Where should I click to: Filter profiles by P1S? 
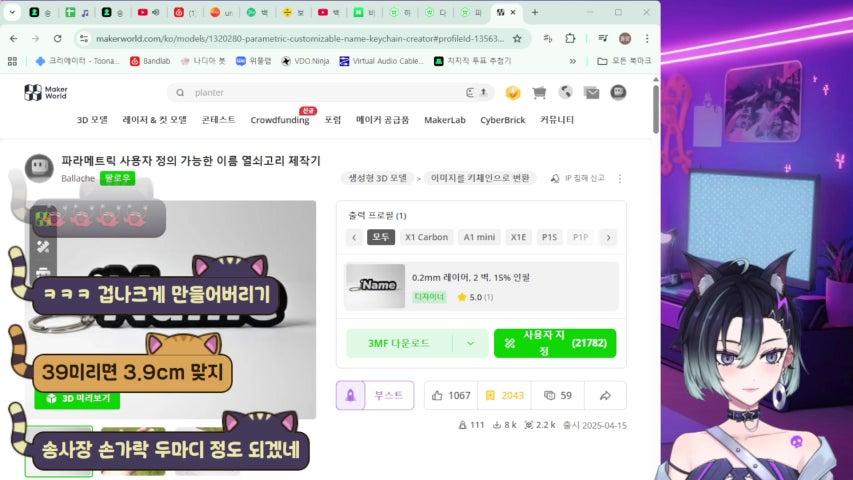click(549, 237)
